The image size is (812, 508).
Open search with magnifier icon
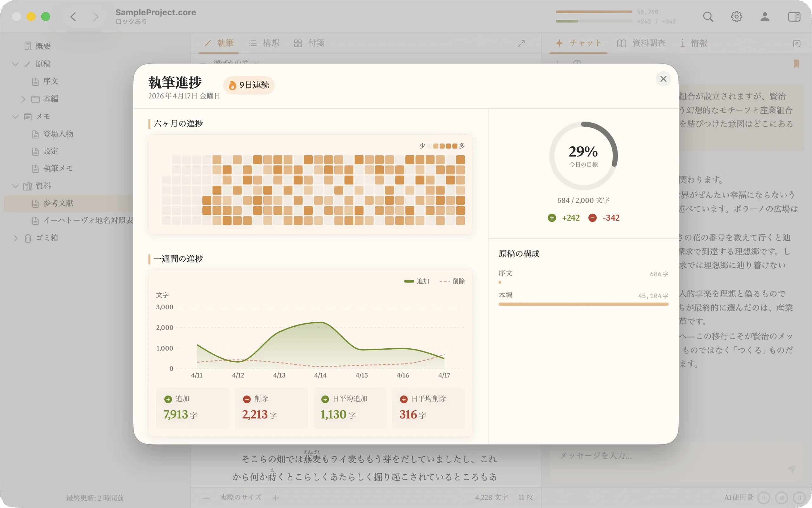coord(708,17)
